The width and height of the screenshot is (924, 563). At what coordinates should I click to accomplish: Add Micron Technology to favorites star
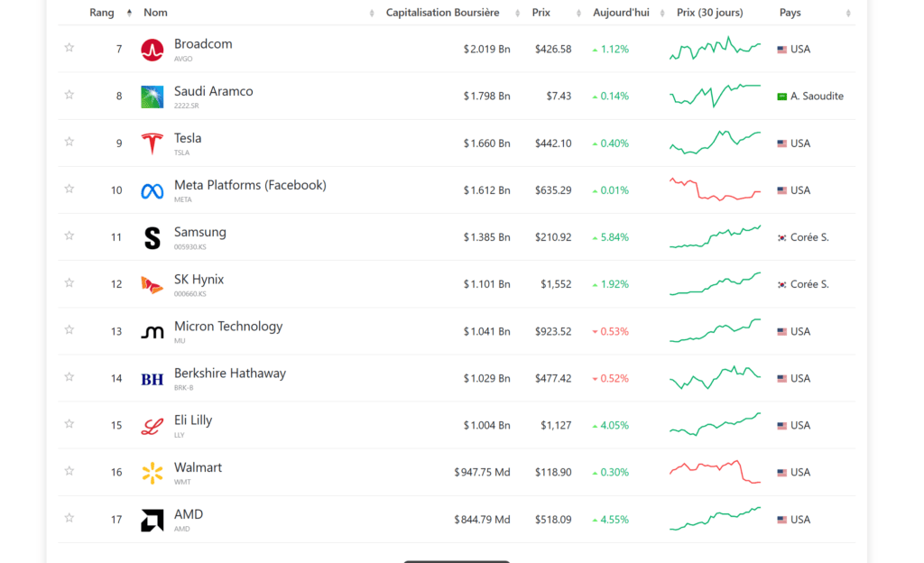click(69, 329)
